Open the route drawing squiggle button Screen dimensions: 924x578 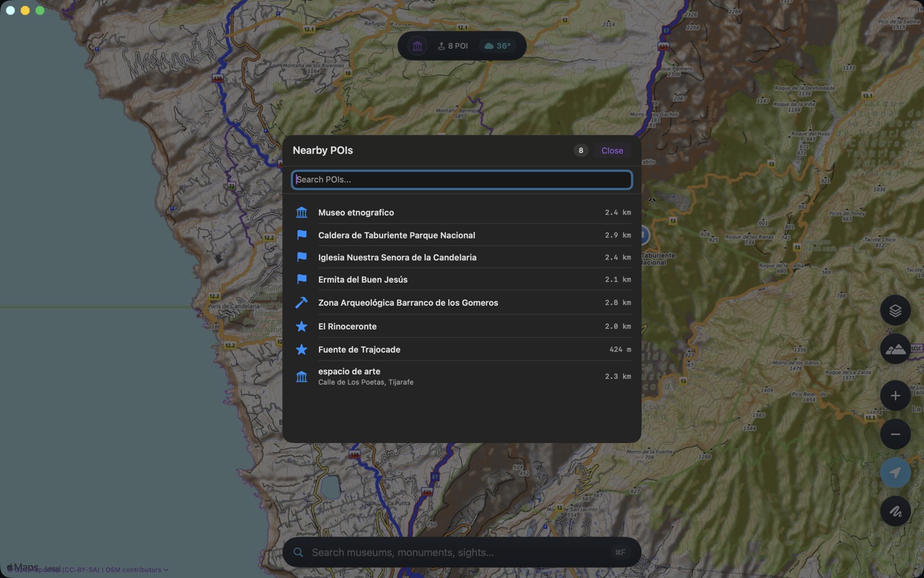896,511
